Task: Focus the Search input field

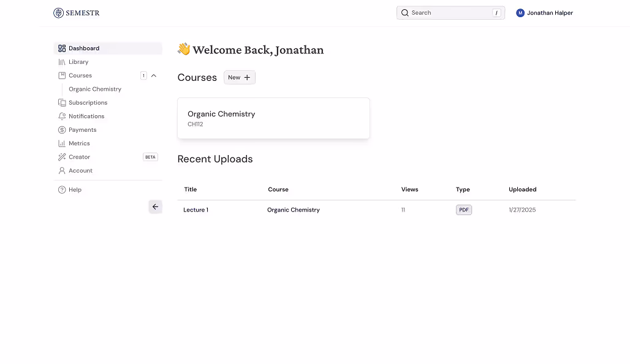Action: tap(451, 13)
